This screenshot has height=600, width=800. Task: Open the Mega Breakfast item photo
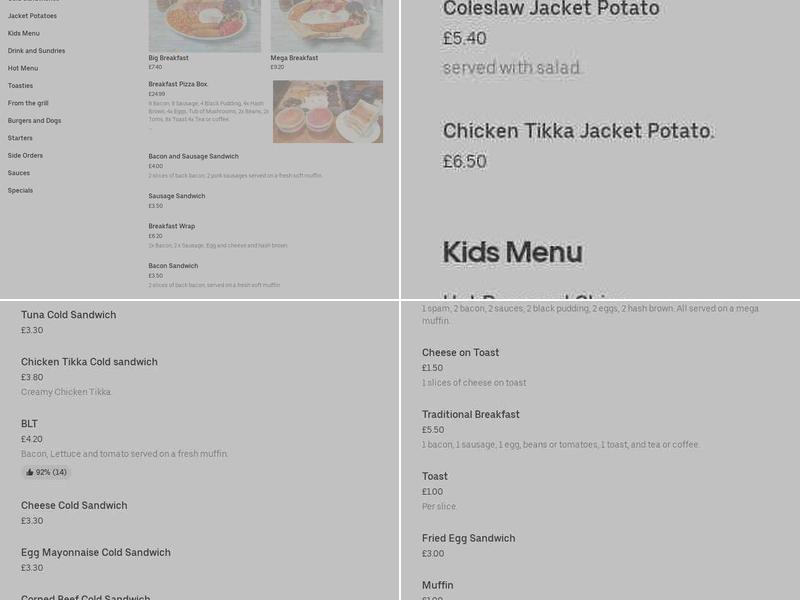(x=326, y=22)
